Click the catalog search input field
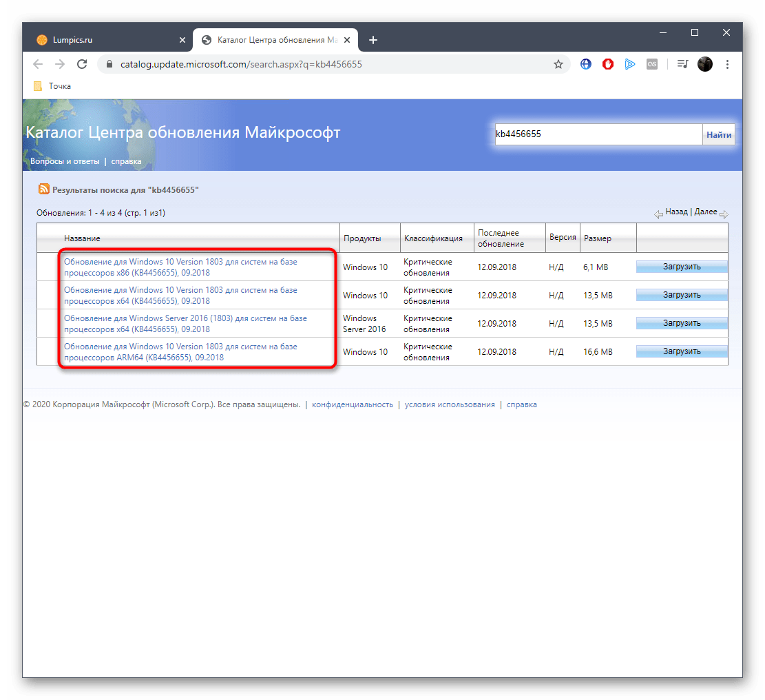 tap(597, 134)
